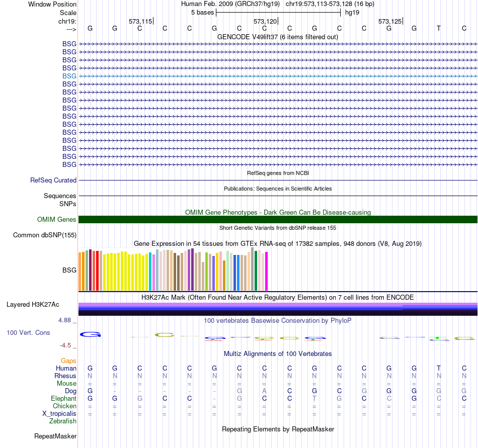478x448 pixels.
Task: Click the '5 bases' scale label
Action: (202, 13)
